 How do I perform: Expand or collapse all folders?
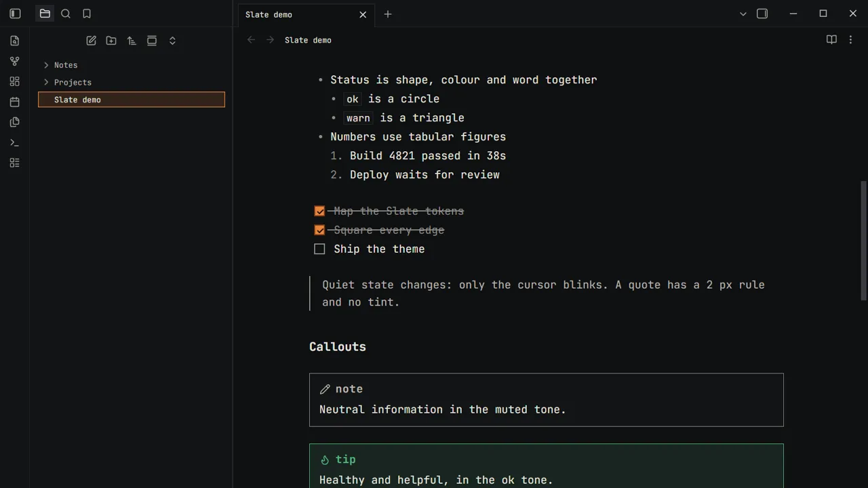(x=172, y=41)
